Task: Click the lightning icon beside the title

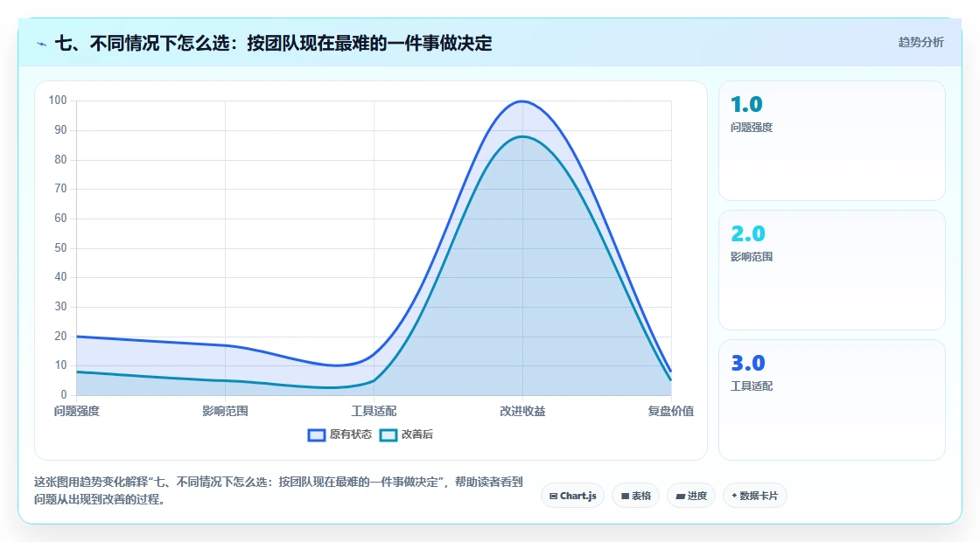Action: click(42, 44)
